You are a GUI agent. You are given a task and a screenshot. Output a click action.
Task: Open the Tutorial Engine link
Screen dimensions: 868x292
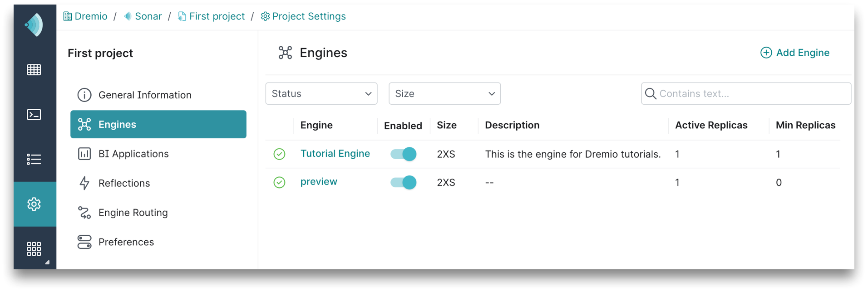pyautogui.click(x=335, y=154)
